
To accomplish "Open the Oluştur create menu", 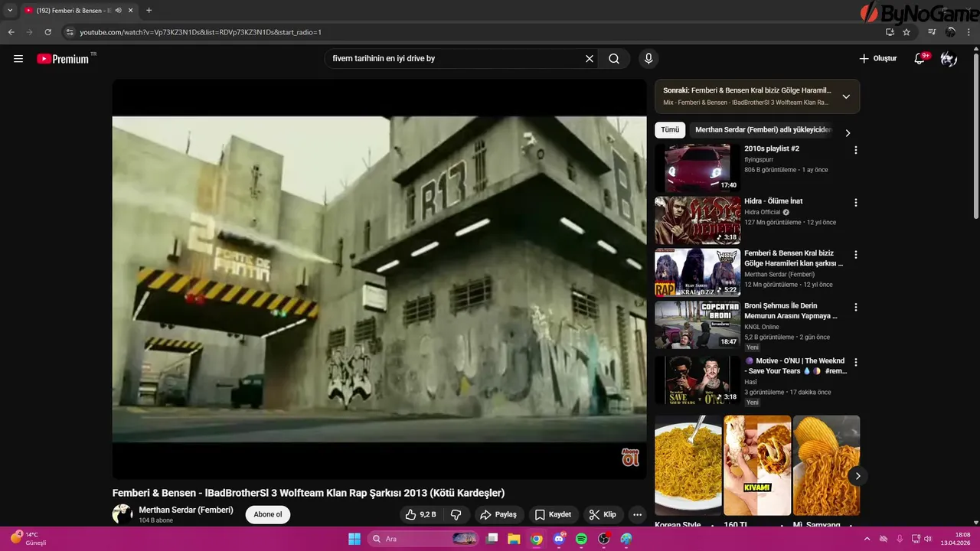I will click(x=877, y=59).
